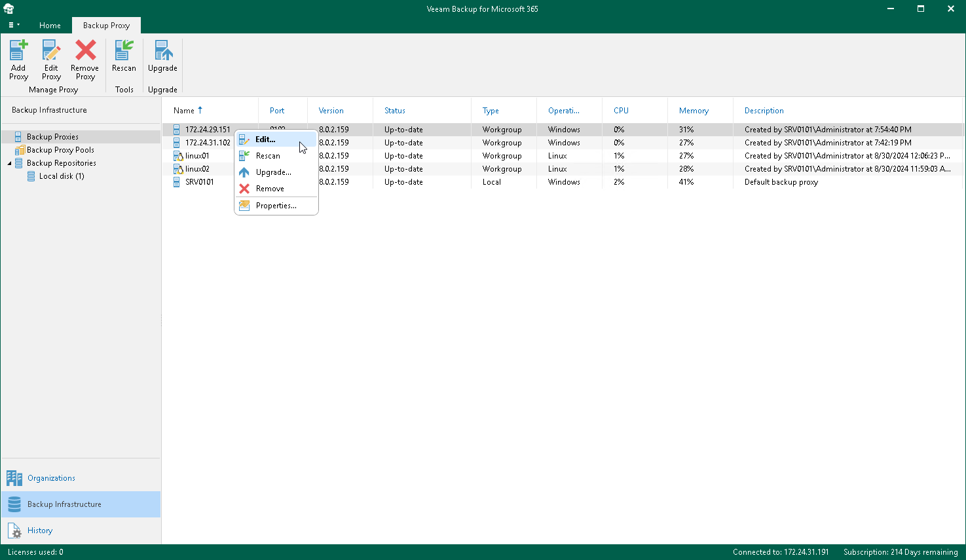966x560 pixels.
Task: Select Backup Proxy Pools in the tree
Action: [x=60, y=150]
